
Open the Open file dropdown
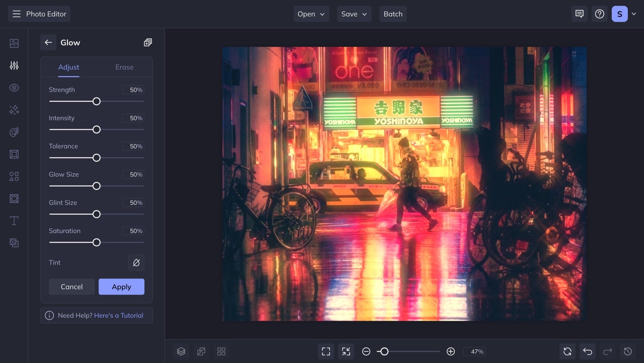[x=311, y=14]
